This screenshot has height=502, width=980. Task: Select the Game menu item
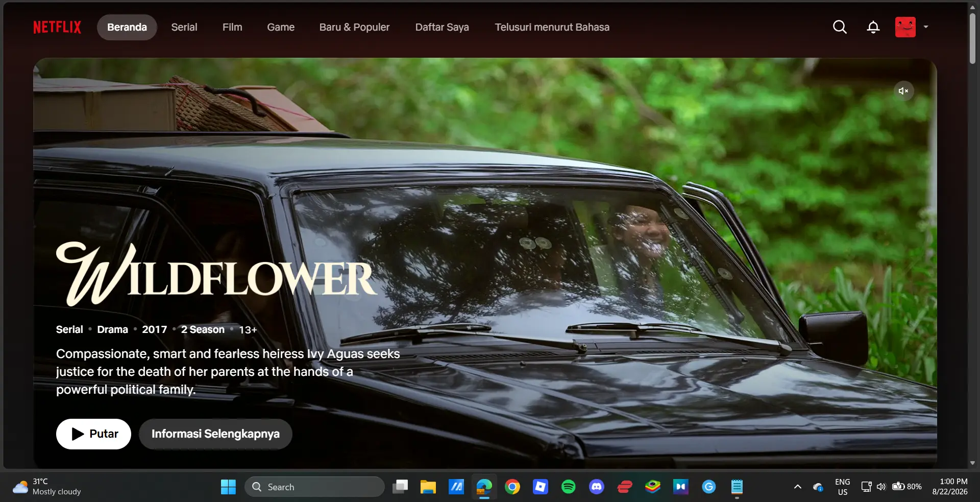coord(281,27)
